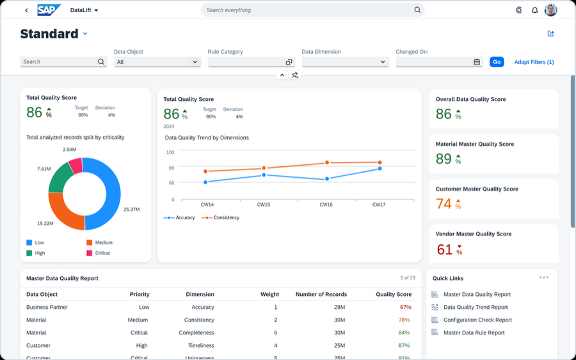Open the Changed On calendar picker
Screen dimensions: 576x360
coord(477,62)
